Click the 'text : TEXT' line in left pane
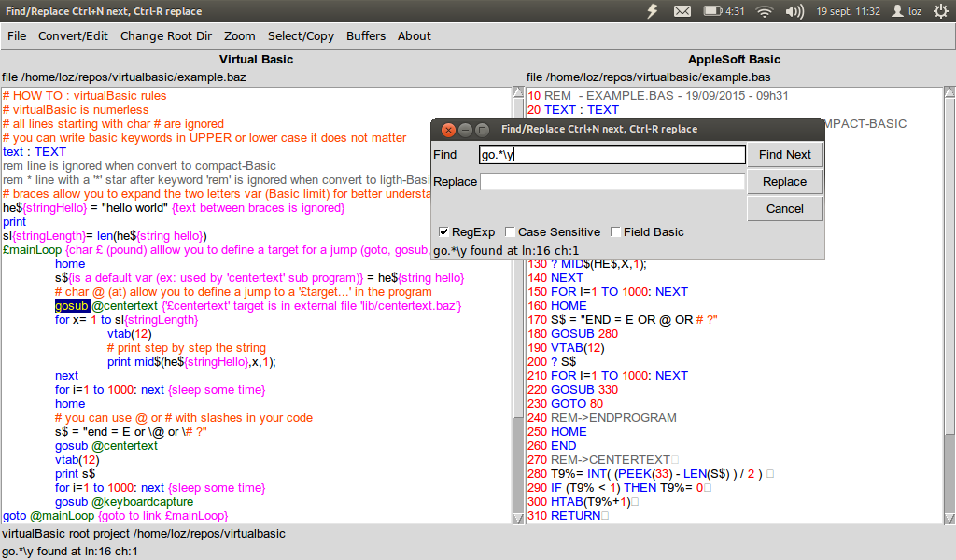This screenshot has height=560, width=956. click(x=35, y=152)
